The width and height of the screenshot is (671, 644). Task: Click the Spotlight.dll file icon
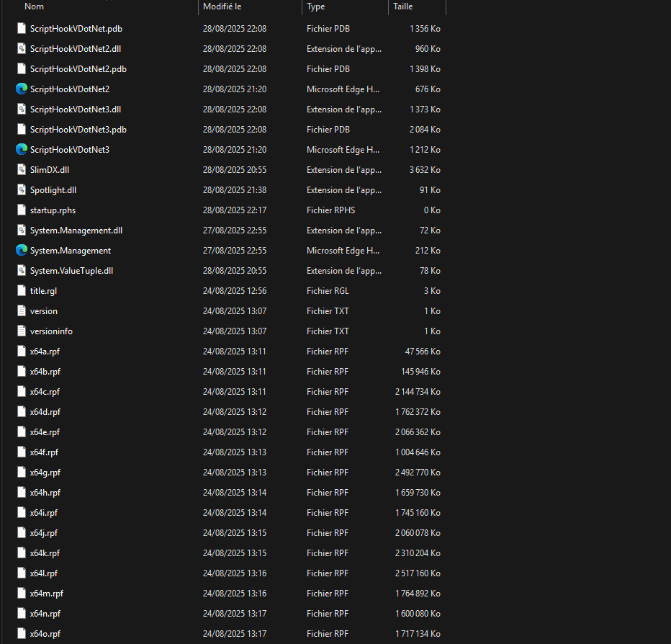click(x=22, y=190)
